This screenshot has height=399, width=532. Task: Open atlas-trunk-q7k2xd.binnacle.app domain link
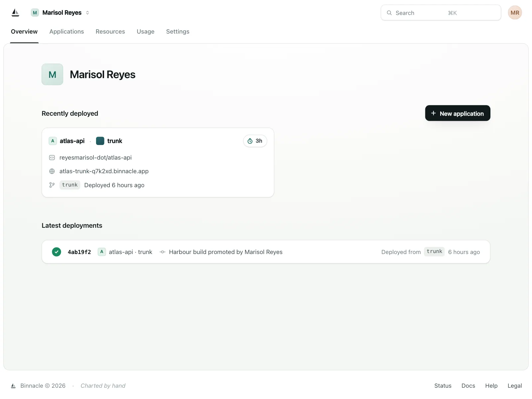(104, 171)
